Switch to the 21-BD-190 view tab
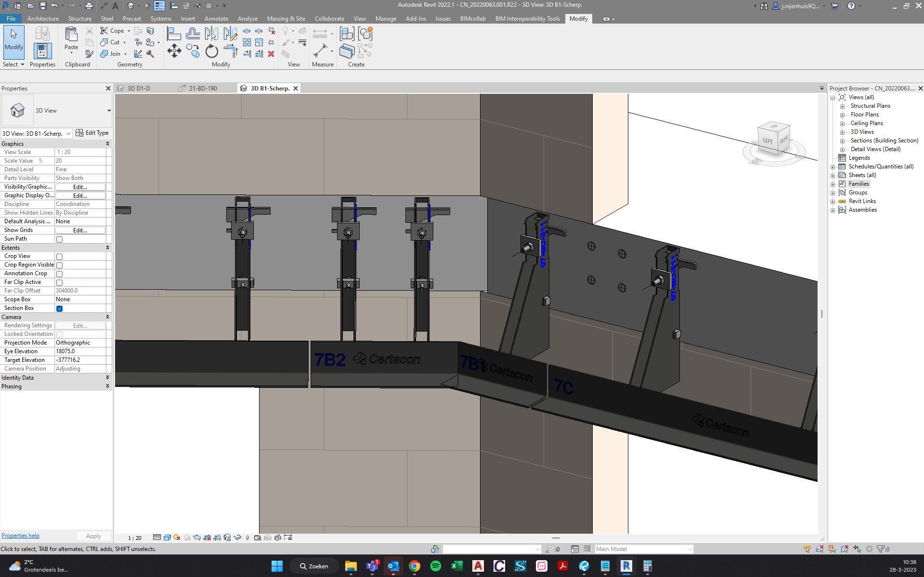This screenshot has height=577, width=924. coord(203,89)
